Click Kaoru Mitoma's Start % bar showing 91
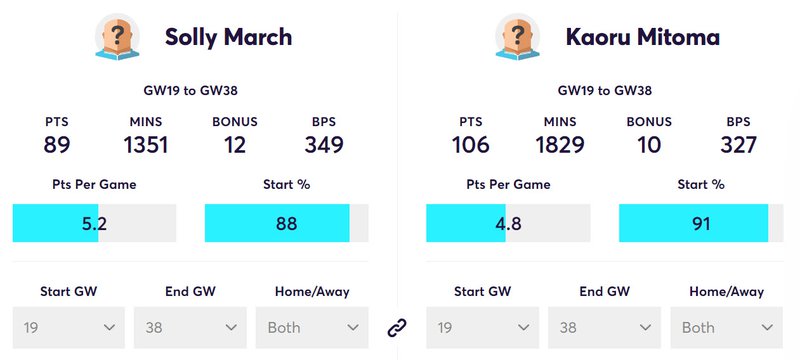 click(701, 223)
